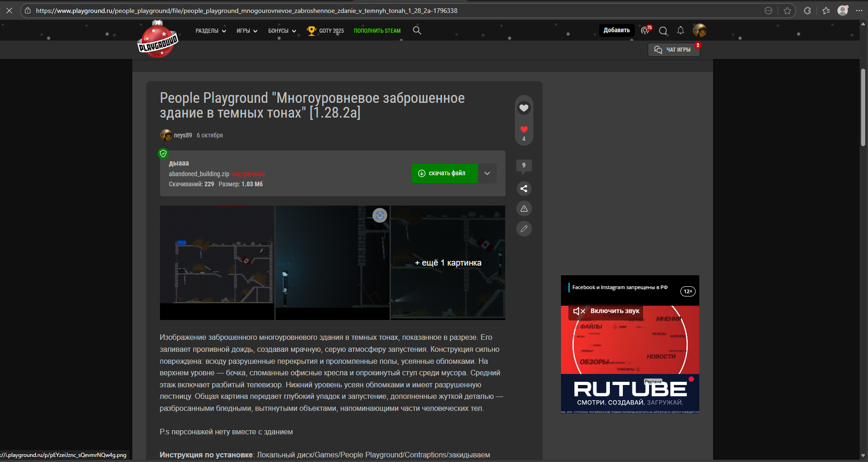The image size is (868, 462).
Task: Click the page vertical scrollbar thumb
Action: click(863, 107)
